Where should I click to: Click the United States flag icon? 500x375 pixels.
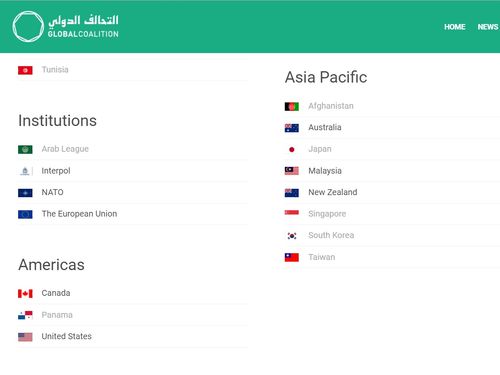coord(25,337)
